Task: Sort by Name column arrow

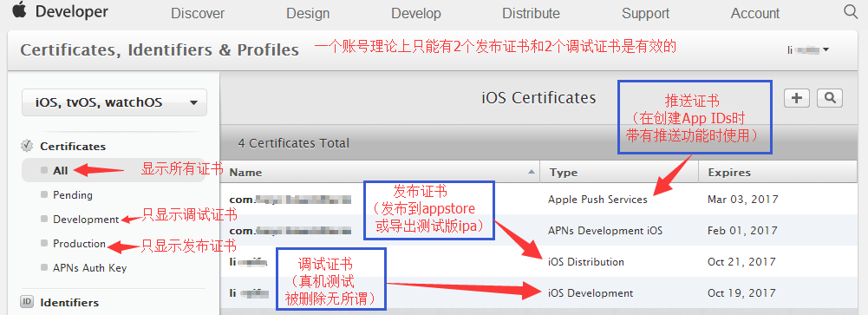Action: pyautogui.click(x=532, y=172)
